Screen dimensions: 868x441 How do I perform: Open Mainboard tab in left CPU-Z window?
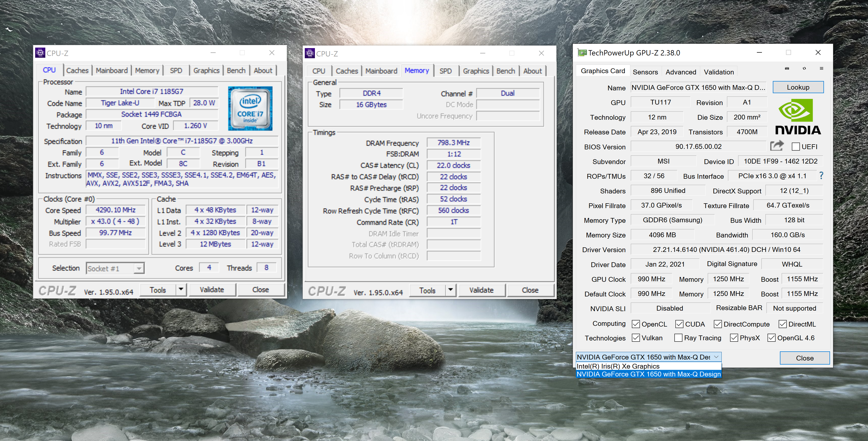[112, 70]
